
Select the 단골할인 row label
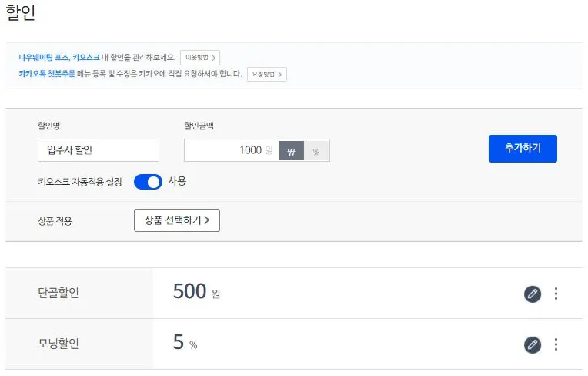58,294
